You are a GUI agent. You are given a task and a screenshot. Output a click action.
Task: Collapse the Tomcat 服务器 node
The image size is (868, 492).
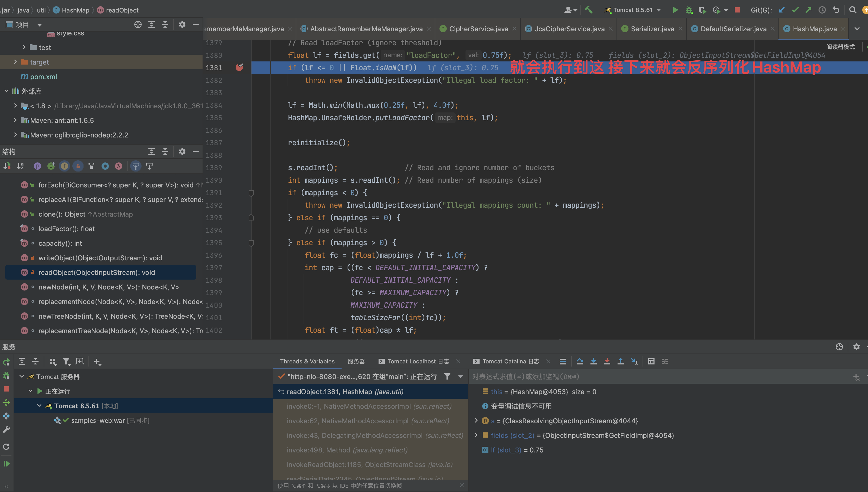[x=21, y=376]
